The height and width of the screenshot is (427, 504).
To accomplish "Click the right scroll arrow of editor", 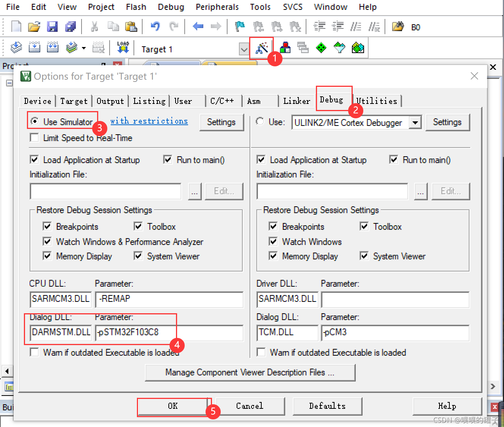I will point(493,386).
